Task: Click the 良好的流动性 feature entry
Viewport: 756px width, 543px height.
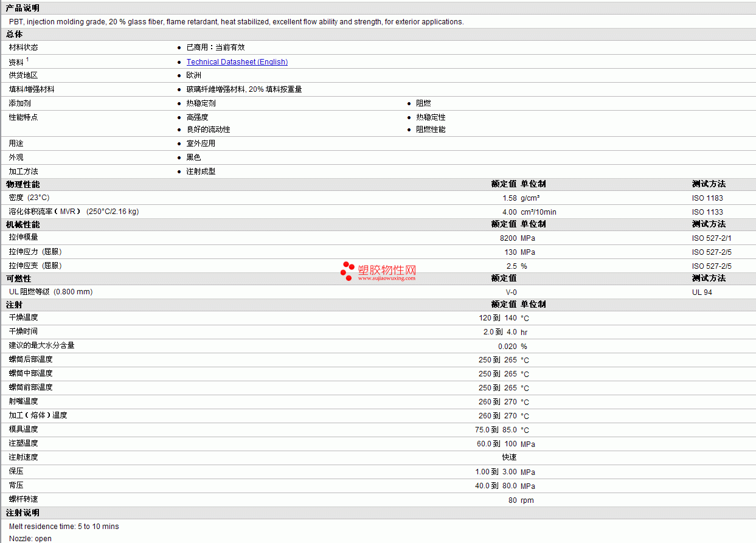Action: (208, 130)
